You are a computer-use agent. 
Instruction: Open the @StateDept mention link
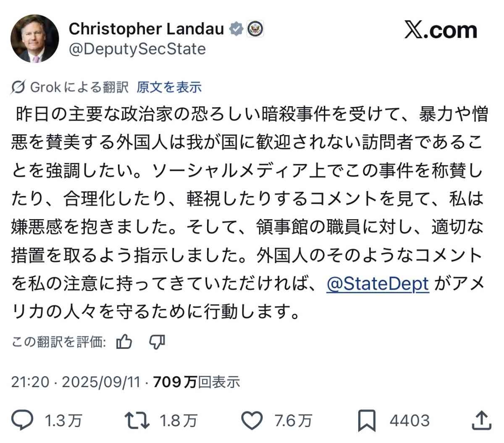click(377, 284)
